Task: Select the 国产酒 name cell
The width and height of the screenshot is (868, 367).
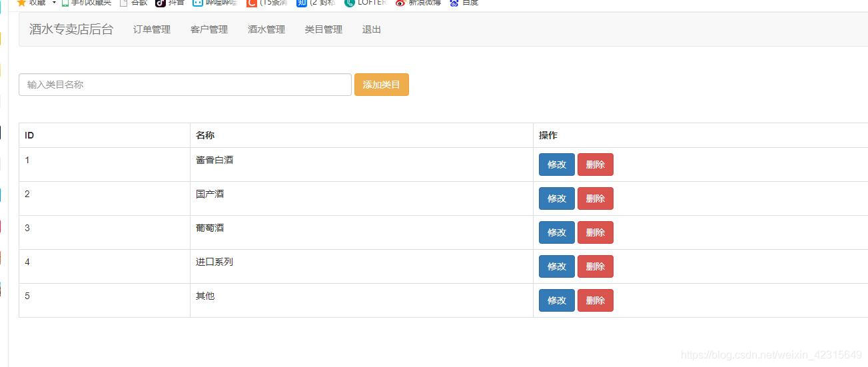Action: click(362, 198)
